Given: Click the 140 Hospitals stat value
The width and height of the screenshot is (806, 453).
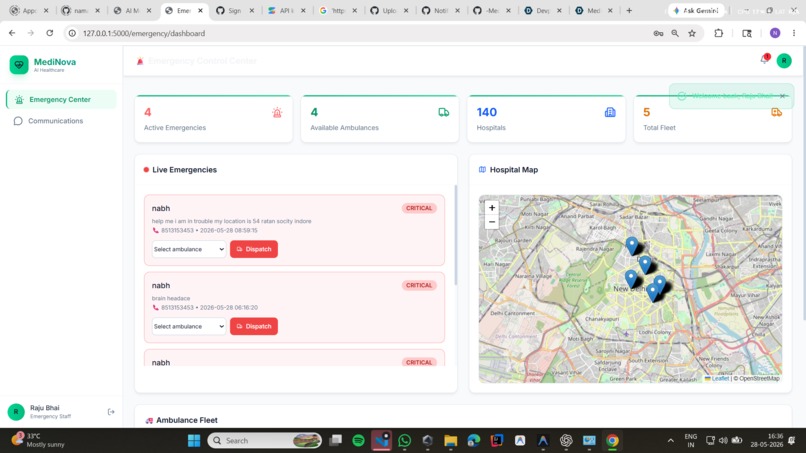Looking at the screenshot, I should pos(487,112).
